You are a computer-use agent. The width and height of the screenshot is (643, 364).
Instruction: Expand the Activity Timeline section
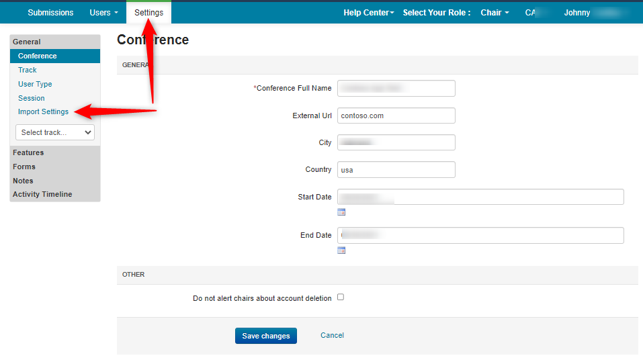point(55,194)
